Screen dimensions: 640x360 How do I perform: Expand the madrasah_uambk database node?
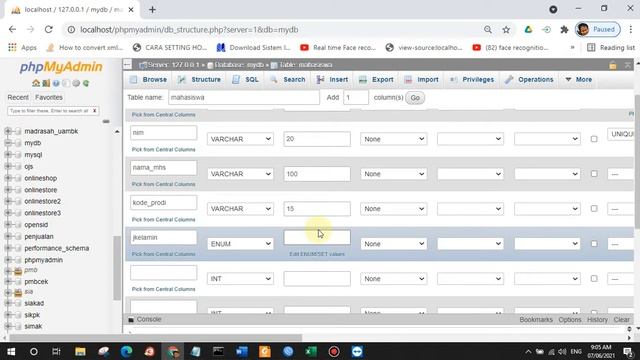(x=7, y=131)
